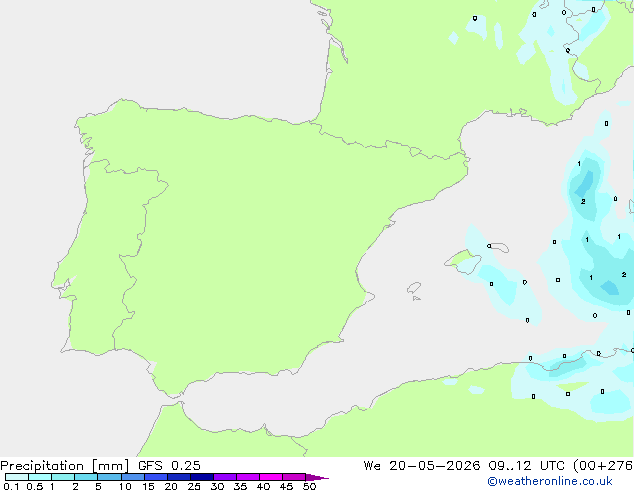Pick the 40–45 mm magenta legend swatch
634x490 pixels.
tap(271, 477)
